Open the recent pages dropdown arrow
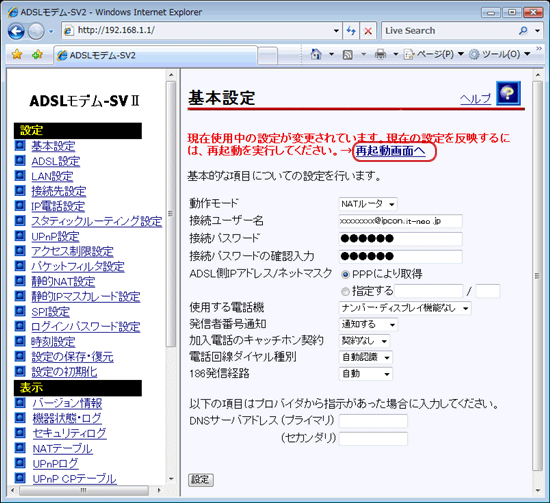This screenshot has width=550, height=503. pos(51,31)
